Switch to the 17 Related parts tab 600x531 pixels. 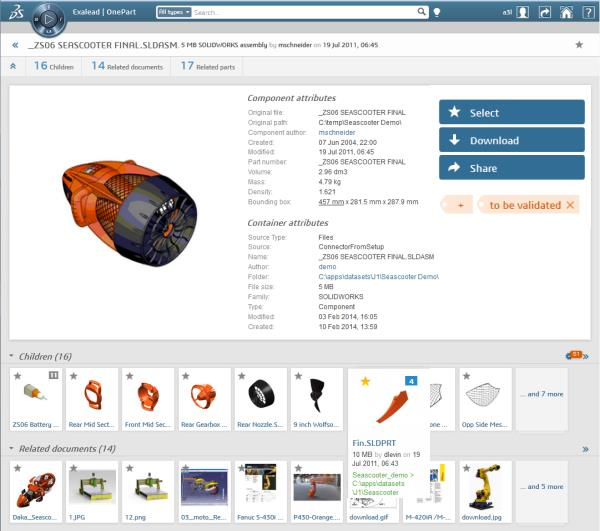[x=208, y=66]
